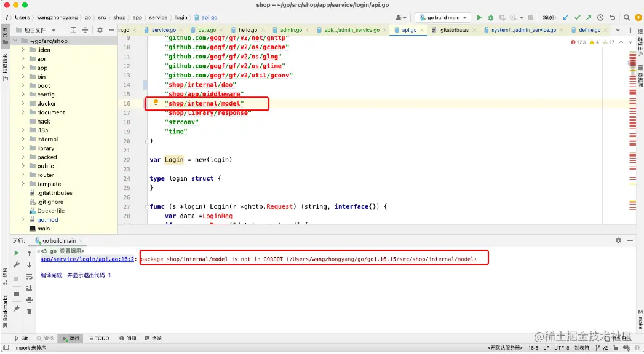Show Git history clock icon
This screenshot has height=354, width=644.
[600, 18]
